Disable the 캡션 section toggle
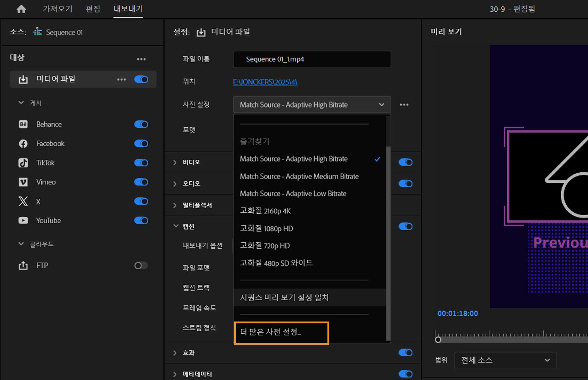This screenshot has width=588, height=380. (x=405, y=226)
